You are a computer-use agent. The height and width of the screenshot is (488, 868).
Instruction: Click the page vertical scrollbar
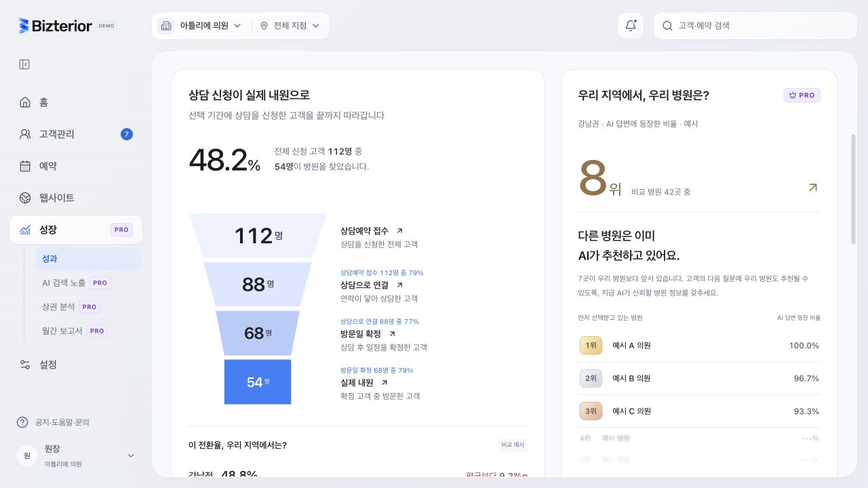(x=853, y=190)
